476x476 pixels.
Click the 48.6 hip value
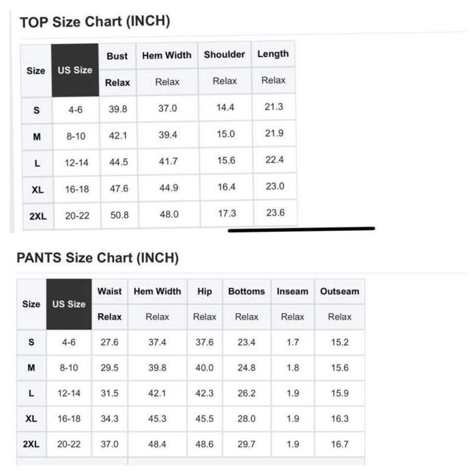[205, 444]
